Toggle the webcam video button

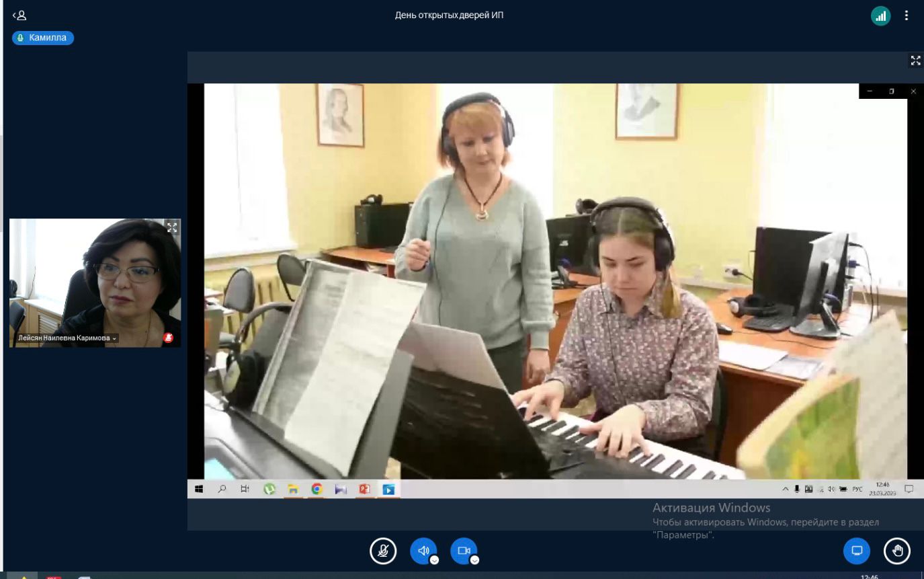tap(463, 551)
